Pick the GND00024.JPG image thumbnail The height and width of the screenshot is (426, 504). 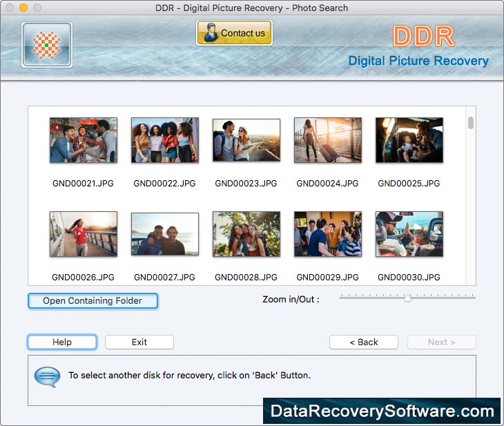pyautogui.click(x=328, y=140)
